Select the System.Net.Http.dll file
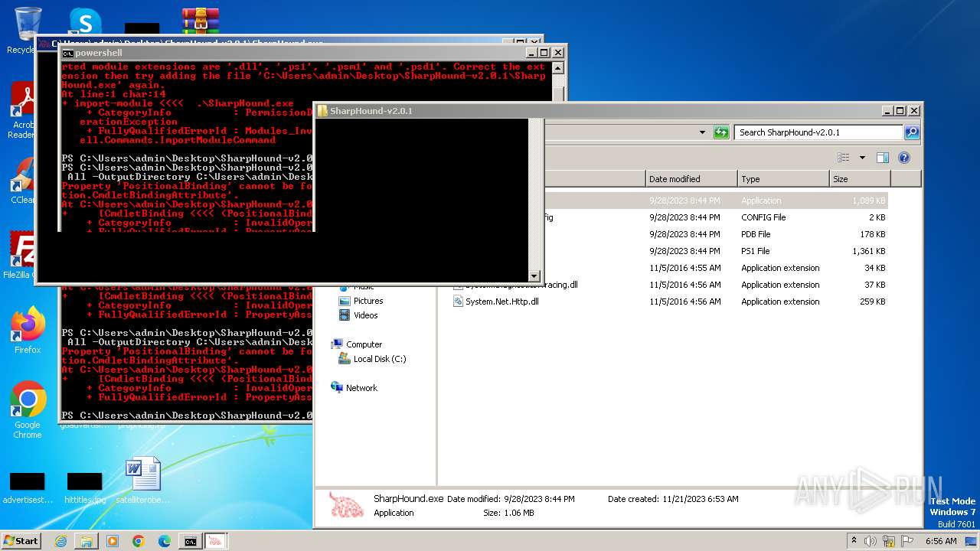The height and width of the screenshot is (551, 980). point(501,302)
